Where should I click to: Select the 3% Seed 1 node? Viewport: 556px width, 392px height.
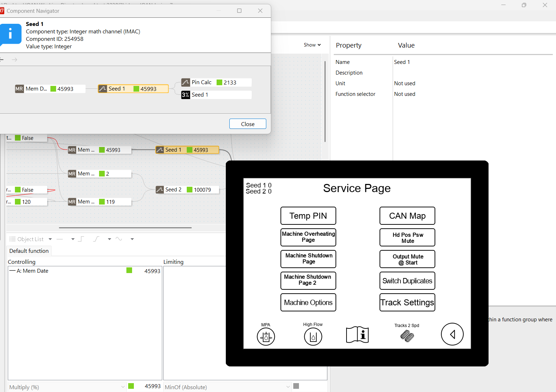(x=216, y=95)
